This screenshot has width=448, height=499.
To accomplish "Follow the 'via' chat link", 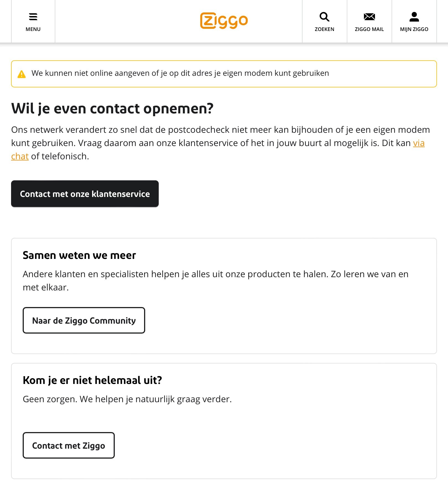I will [419, 143].
